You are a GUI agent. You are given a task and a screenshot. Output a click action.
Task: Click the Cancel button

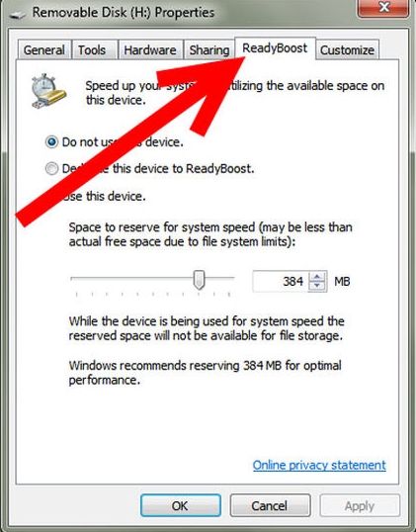pyautogui.click(x=270, y=505)
